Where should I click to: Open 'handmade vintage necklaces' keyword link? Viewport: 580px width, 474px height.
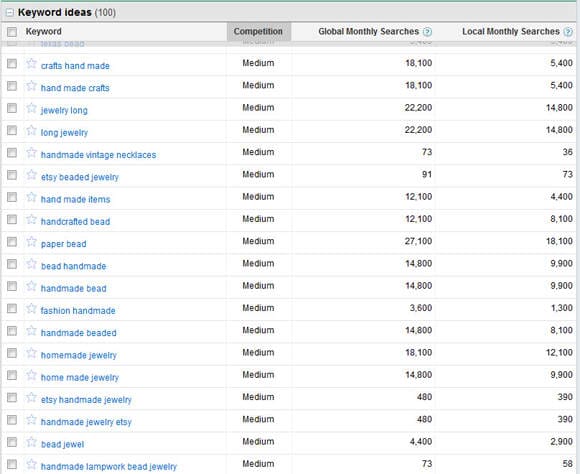[x=98, y=155]
